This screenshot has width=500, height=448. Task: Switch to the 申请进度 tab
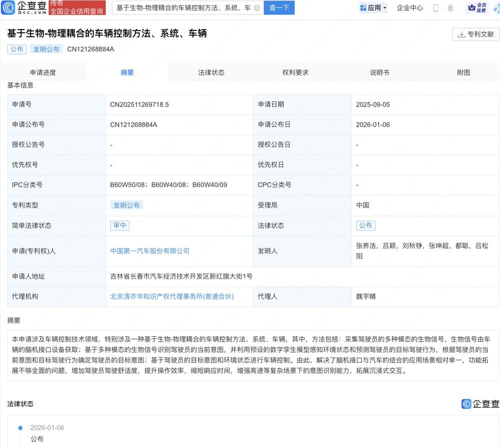43,72
